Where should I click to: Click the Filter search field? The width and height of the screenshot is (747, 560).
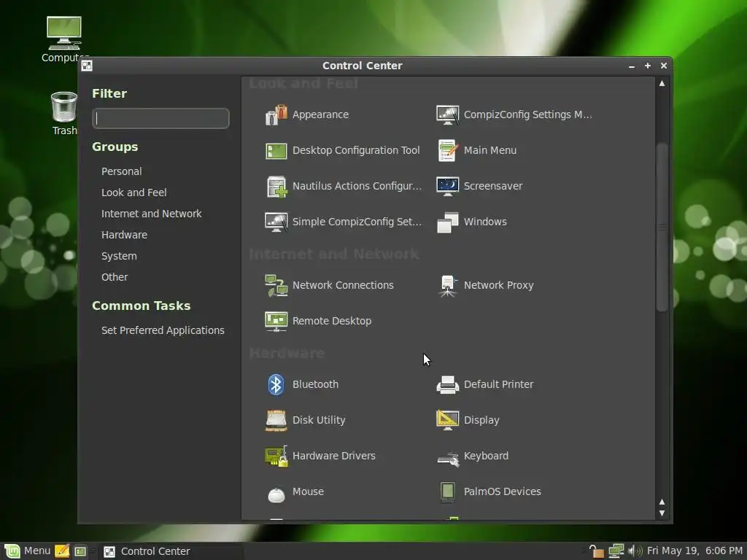[x=160, y=119]
